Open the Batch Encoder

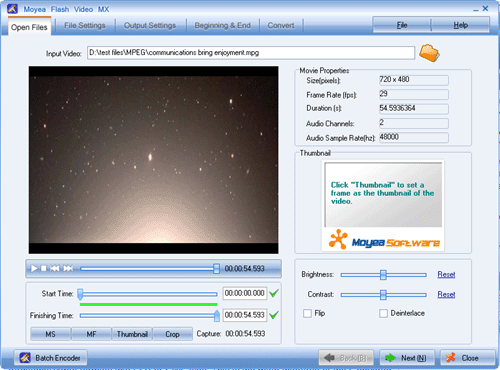pos(51,358)
